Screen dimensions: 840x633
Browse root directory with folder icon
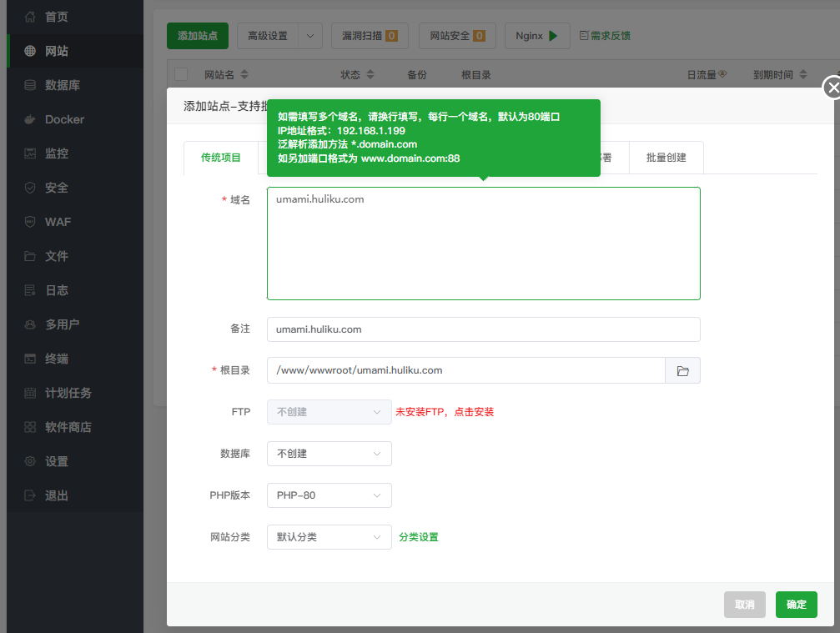coord(682,370)
